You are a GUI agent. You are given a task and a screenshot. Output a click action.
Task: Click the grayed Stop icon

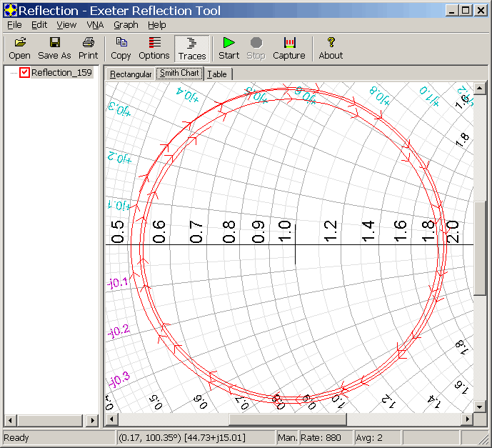tap(256, 42)
